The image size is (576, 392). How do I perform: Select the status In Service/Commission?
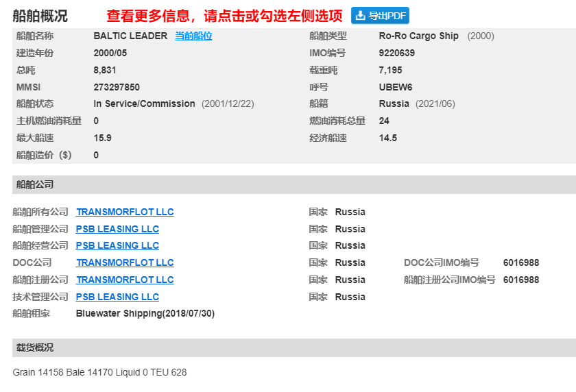pyautogui.click(x=144, y=104)
